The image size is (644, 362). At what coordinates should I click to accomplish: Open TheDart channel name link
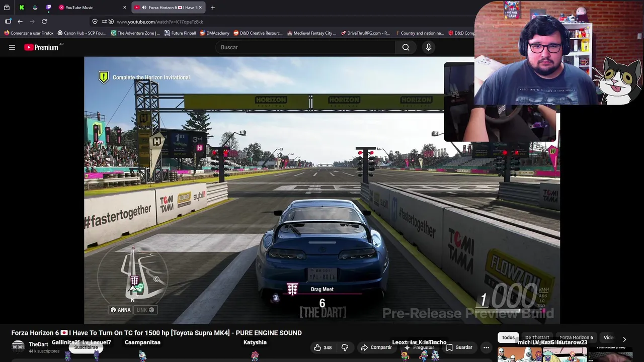38,344
